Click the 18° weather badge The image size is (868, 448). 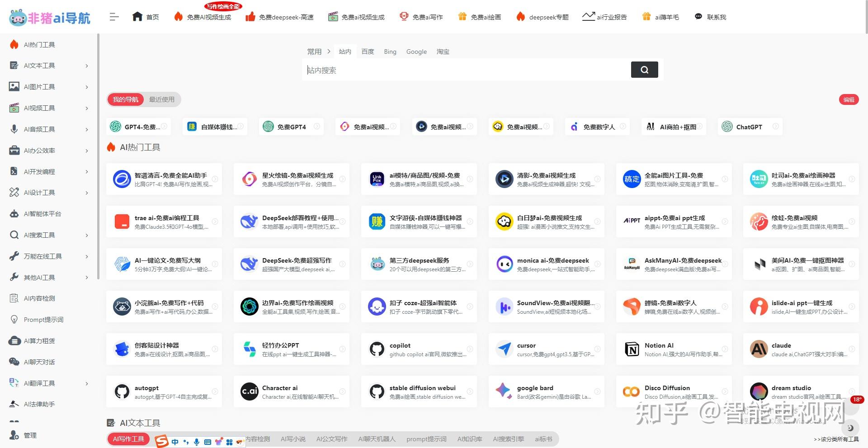[x=857, y=400]
